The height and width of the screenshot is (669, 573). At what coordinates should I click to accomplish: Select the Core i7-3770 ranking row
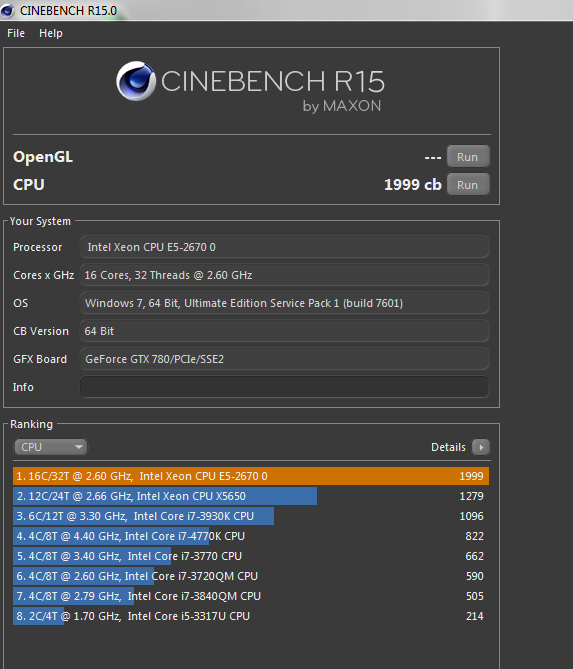[x=251, y=556]
